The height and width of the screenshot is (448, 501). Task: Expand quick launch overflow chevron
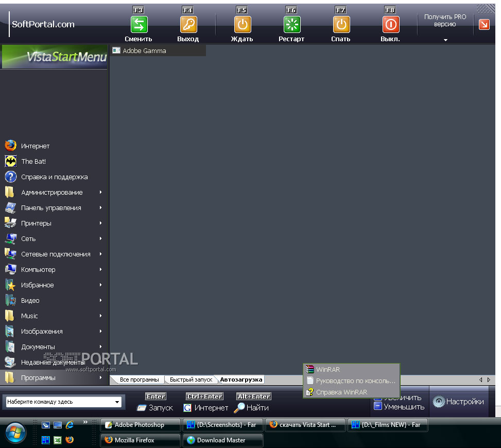85,422
